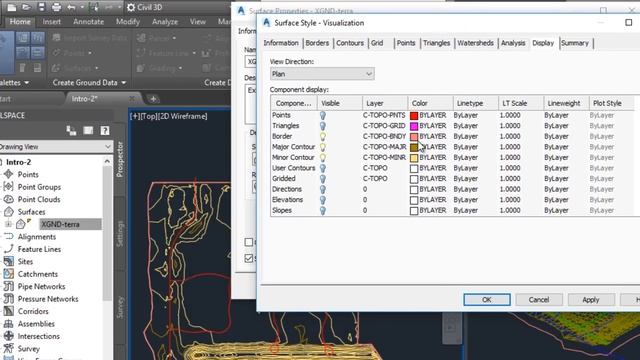Click the Toolspace help question mark icon
The width and height of the screenshot is (640, 360).
pyautogui.click(x=105, y=131)
